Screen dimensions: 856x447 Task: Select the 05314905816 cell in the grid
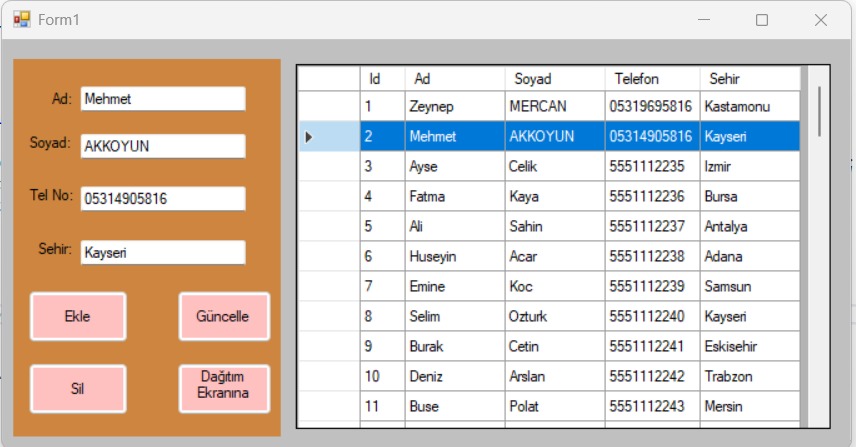(652, 136)
